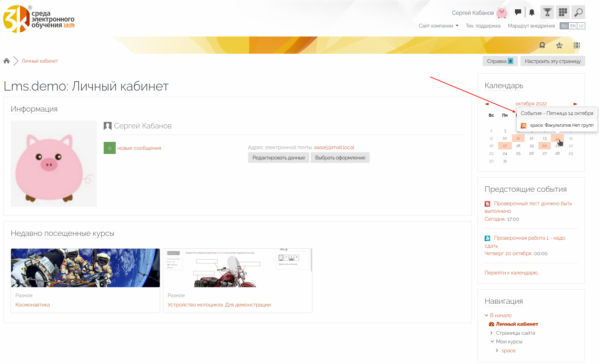Go to next month in calendar
This screenshot has width=599, height=364.
coord(575,104)
